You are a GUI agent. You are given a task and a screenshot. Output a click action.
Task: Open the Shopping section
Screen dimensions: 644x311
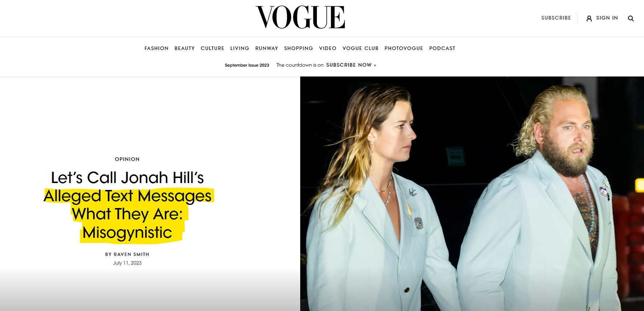pyautogui.click(x=298, y=48)
